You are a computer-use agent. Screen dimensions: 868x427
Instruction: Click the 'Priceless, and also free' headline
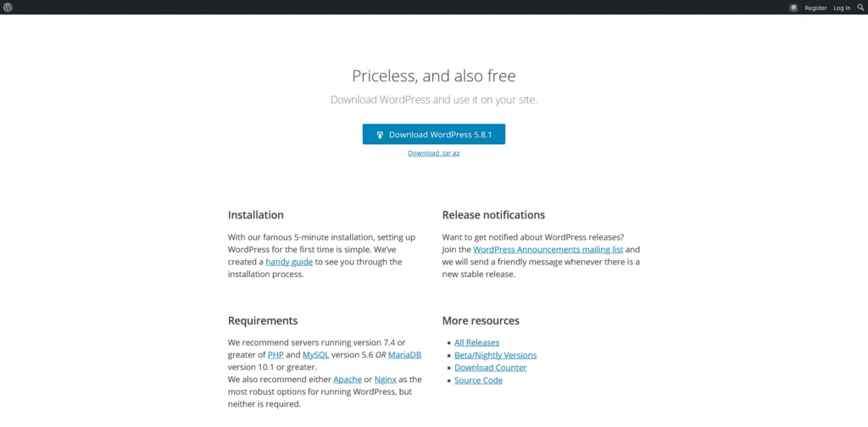433,75
